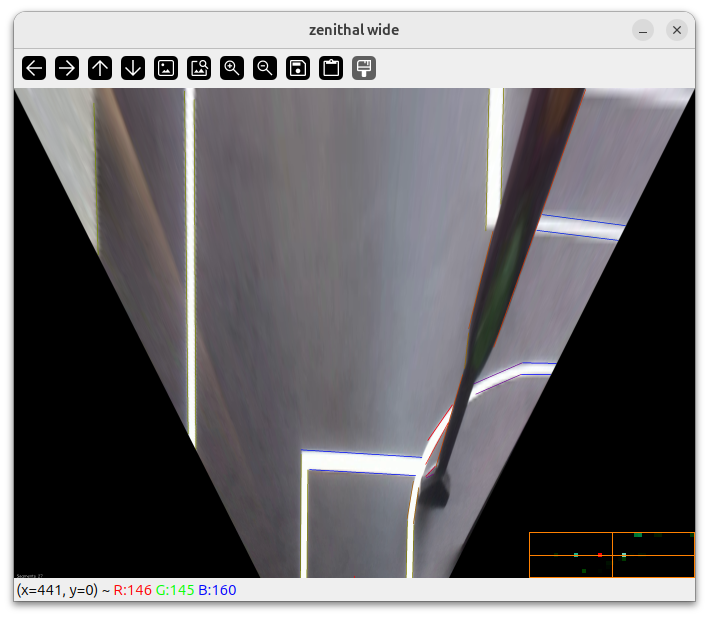Save the current image with the floppy icon

pos(298,68)
